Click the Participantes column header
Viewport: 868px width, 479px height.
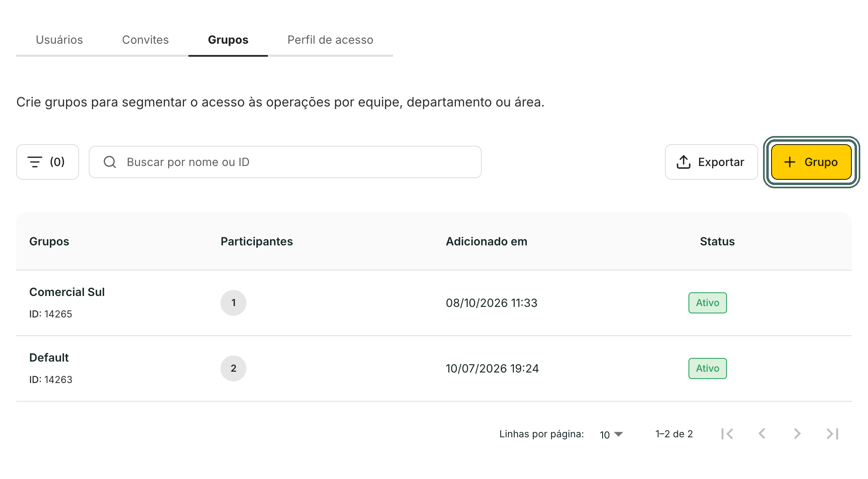click(257, 241)
